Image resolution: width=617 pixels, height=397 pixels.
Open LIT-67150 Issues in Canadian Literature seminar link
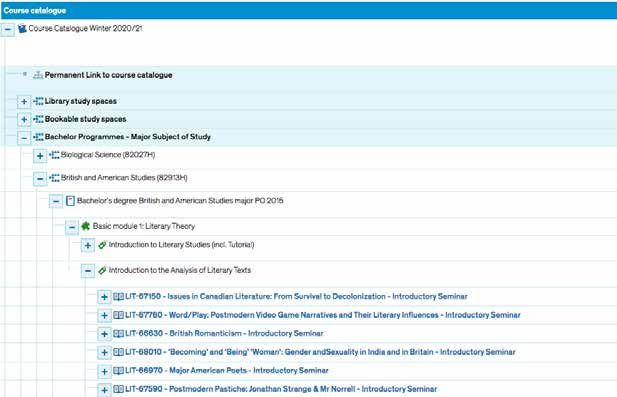(296, 296)
